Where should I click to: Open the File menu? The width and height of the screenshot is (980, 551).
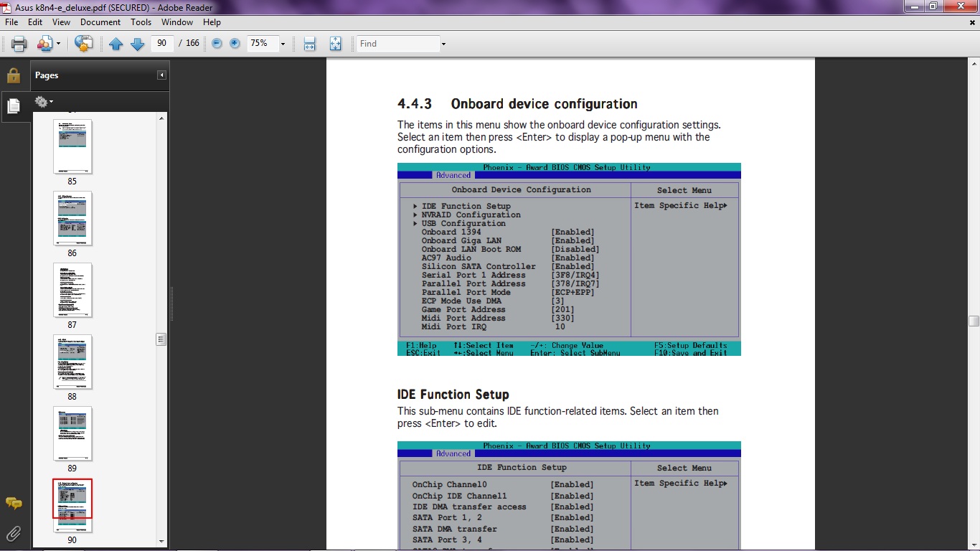[x=11, y=22]
